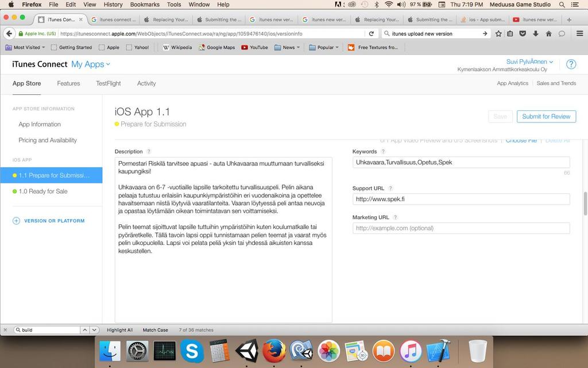Expand the My Apps dropdown
Image resolution: width=588 pixels, height=368 pixels.
pyautogui.click(x=91, y=64)
